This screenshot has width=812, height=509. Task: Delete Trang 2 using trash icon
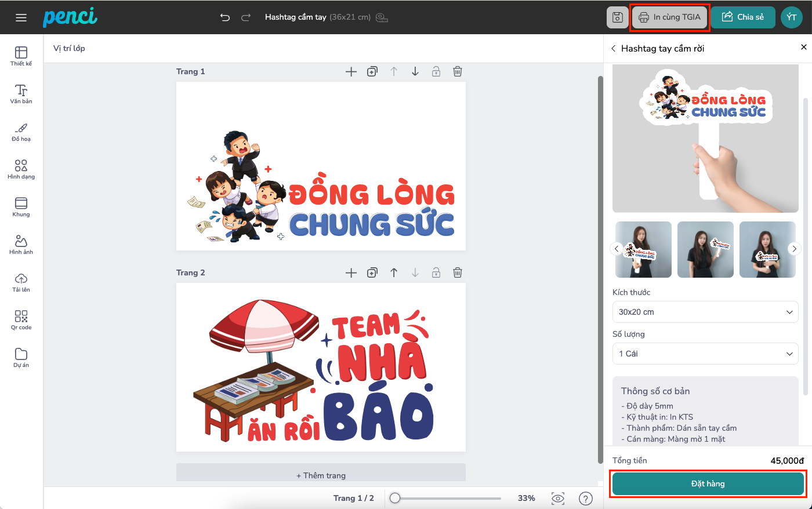pos(458,272)
